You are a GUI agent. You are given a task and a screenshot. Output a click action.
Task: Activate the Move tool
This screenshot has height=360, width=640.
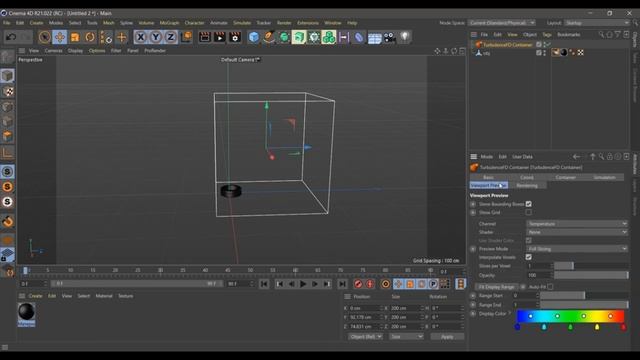60,37
